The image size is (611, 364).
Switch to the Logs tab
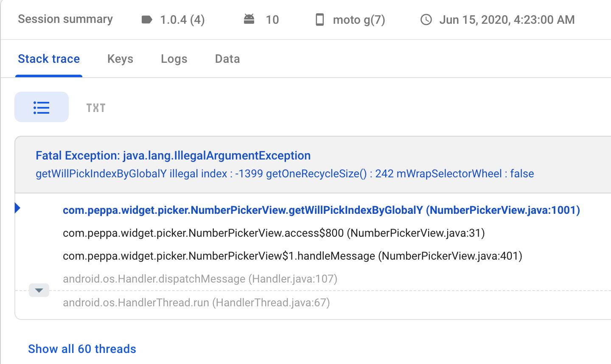174,59
